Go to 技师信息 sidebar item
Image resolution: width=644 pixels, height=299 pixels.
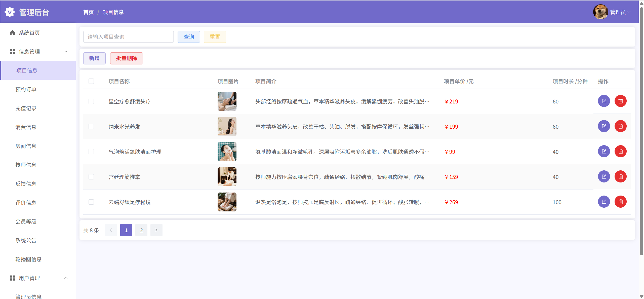26,165
